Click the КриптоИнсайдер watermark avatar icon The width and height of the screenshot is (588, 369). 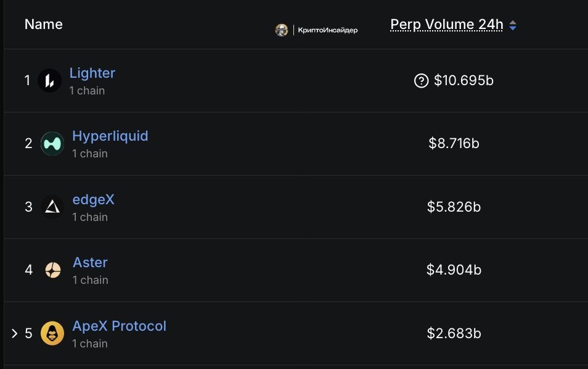pos(282,30)
